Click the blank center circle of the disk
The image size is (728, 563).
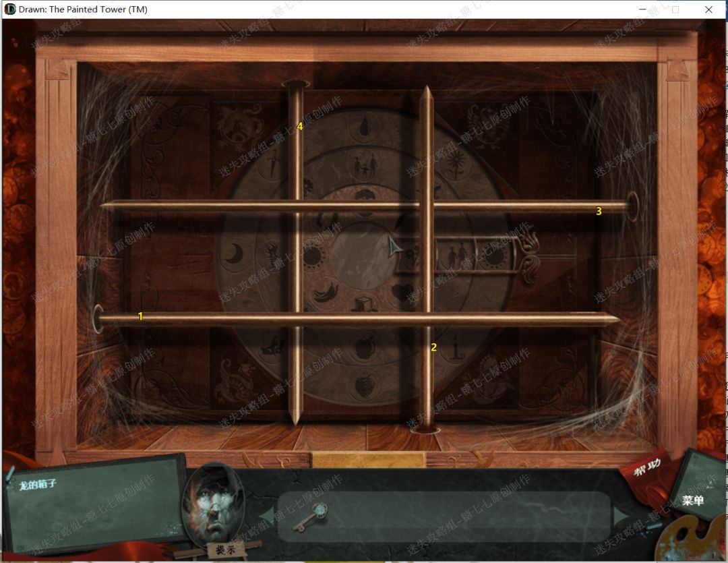[x=363, y=256]
